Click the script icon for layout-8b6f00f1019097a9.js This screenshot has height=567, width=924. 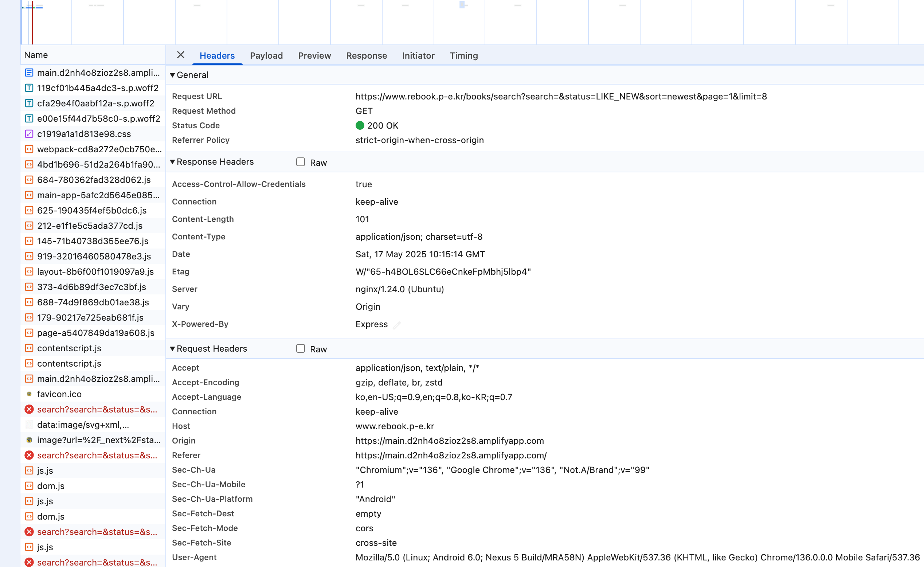pos(29,271)
